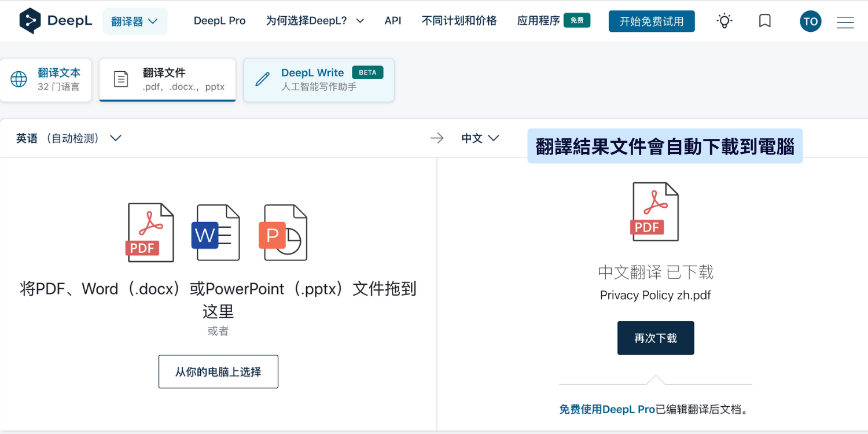Click the DeepL logo

[56, 21]
